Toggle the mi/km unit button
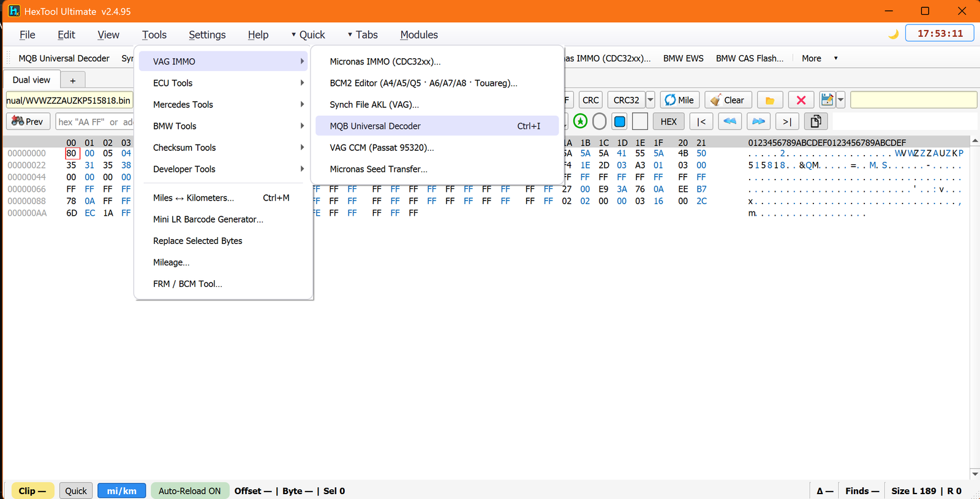Viewport: 980px width, 499px height. 121,490
